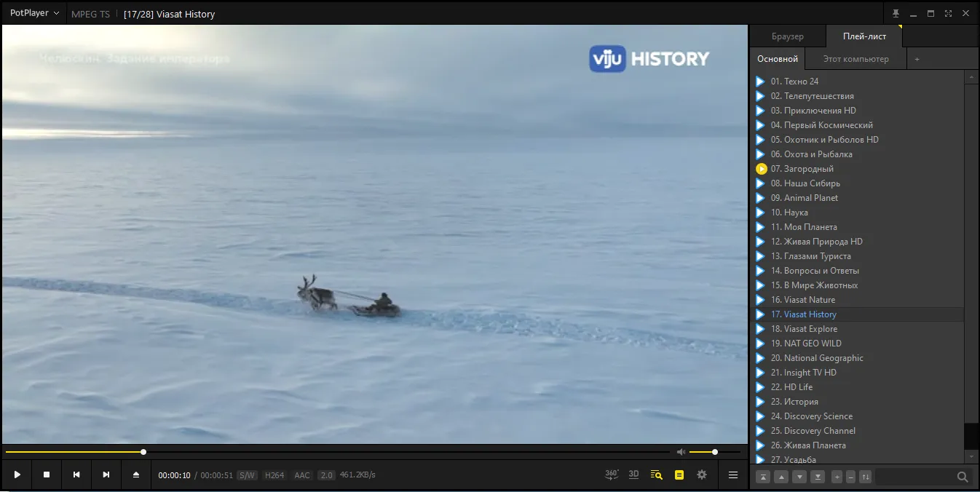Image resolution: width=980 pixels, height=492 pixels.
Task: Click the playlist search magnifier icon
Action: pyautogui.click(x=963, y=477)
